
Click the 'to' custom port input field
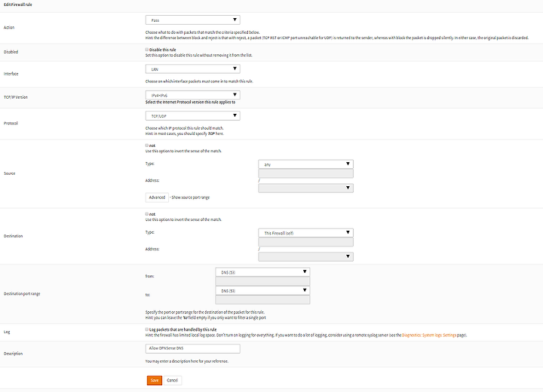click(262, 300)
